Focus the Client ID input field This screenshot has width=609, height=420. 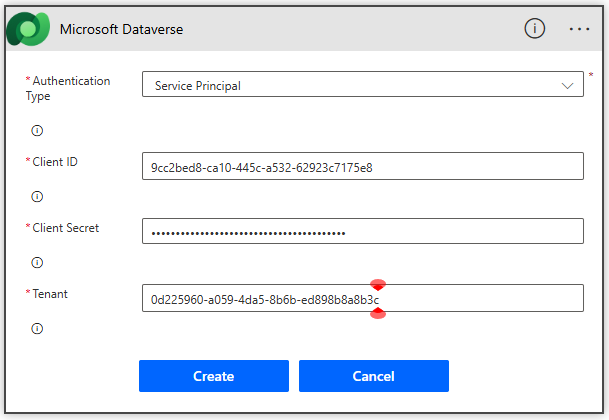(x=362, y=166)
